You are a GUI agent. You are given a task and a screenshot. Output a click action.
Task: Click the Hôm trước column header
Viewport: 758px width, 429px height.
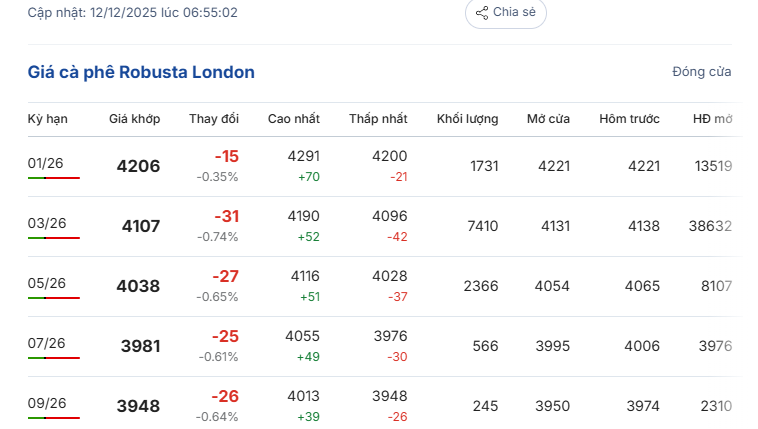click(629, 119)
